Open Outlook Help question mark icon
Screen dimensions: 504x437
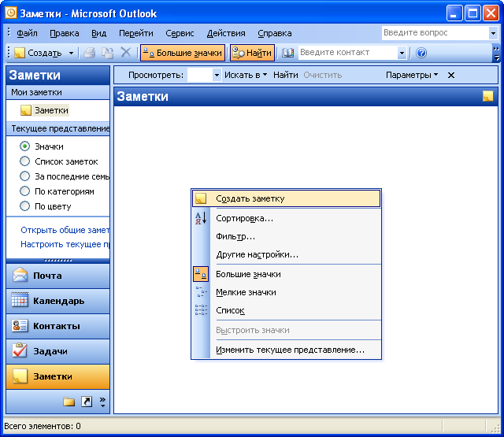pos(421,53)
